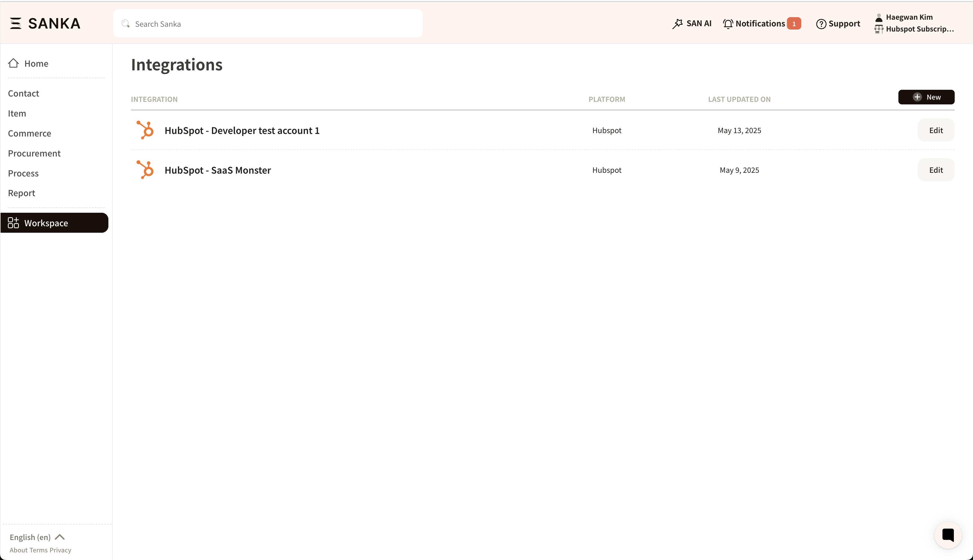Open the Support link
This screenshot has height=560, width=973.
click(x=844, y=23)
